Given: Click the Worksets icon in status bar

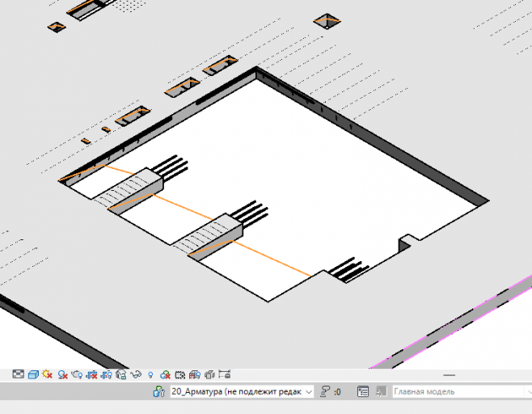Looking at the screenshot, I should tap(158, 391).
